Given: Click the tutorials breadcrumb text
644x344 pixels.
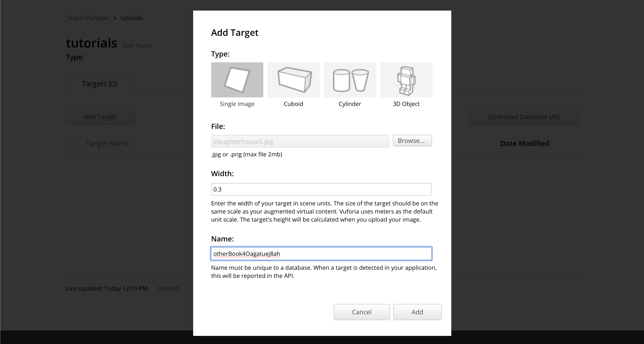Looking at the screenshot, I should [x=132, y=18].
